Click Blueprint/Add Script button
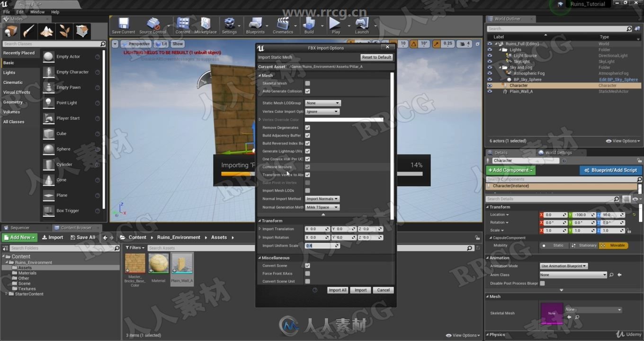Screen dimensions: 644x341 pos(610,170)
